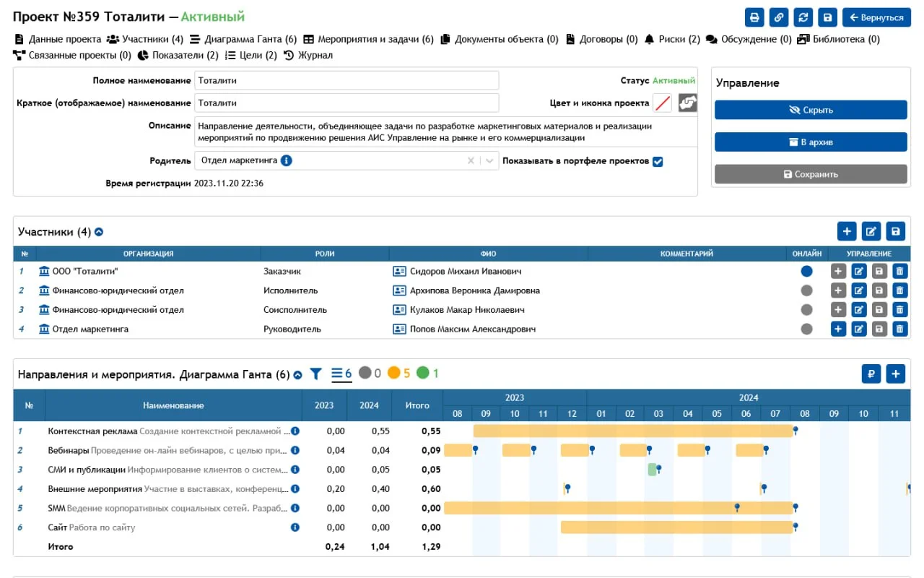The height and width of the screenshot is (578, 924).
Task: Toggle in-progress tasks orange filter circle
Action: point(393,374)
